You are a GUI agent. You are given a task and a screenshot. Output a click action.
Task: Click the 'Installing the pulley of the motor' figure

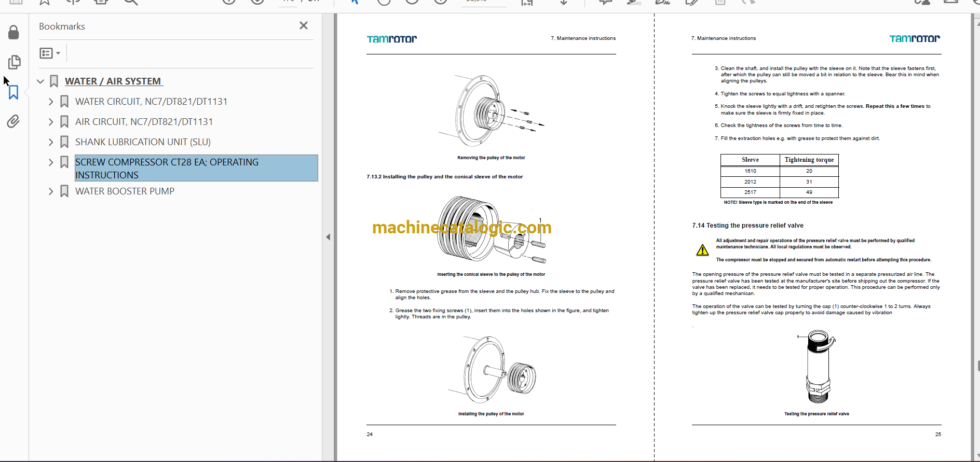click(x=491, y=370)
